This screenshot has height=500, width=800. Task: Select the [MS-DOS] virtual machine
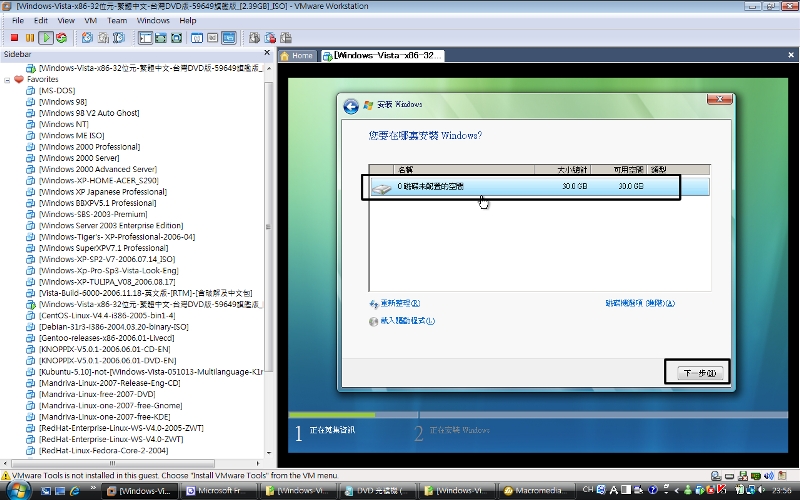(x=57, y=90)
